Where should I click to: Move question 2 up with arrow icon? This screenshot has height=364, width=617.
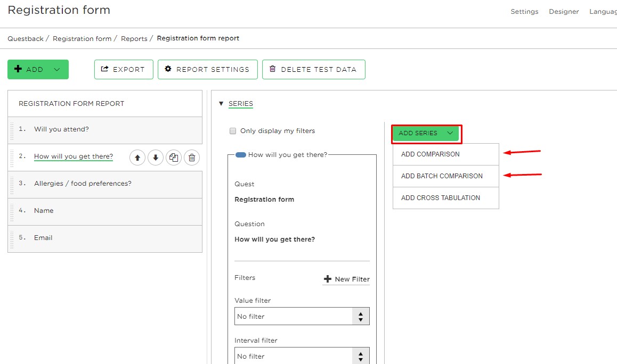(137, 158)
